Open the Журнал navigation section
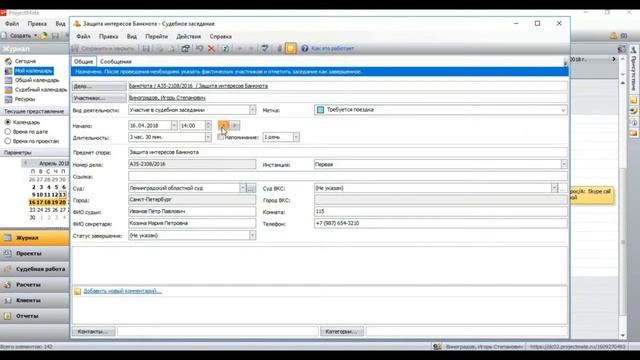The image size is (640, 360). tap(34, 238)
